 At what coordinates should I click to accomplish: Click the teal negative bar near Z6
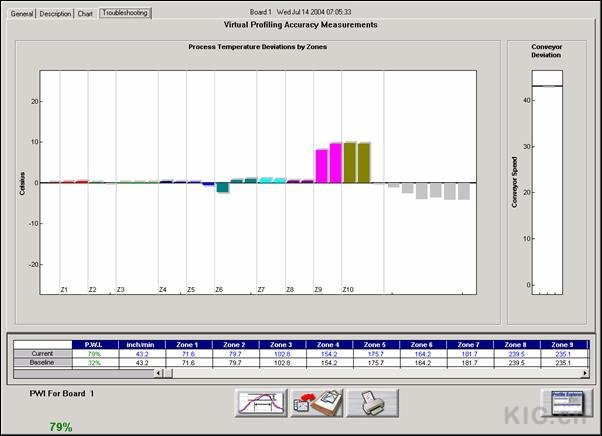223,187
